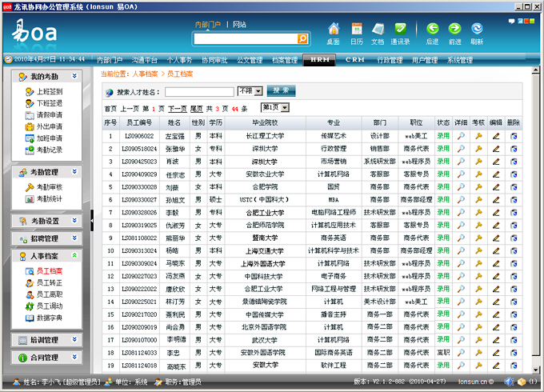This screenshot has height=392, width=544.
Task: Click the speaker icon in status bar
Action: [509, 382]
